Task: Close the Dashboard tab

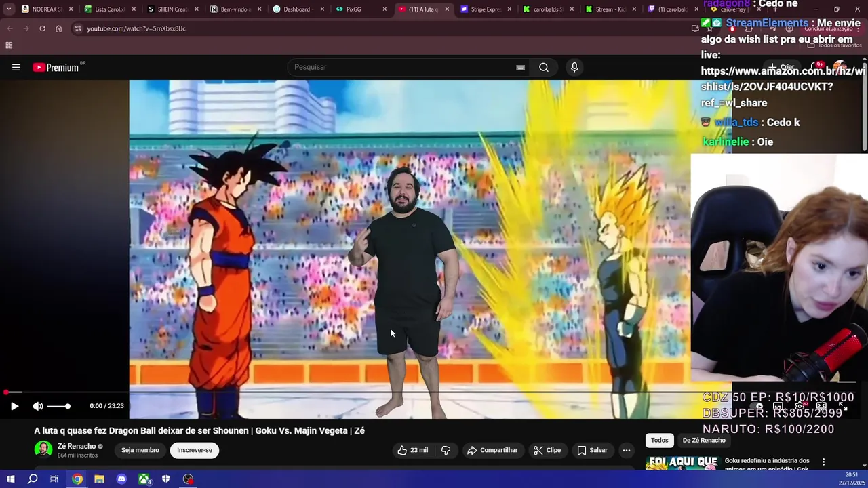Action: coord(321,9)
